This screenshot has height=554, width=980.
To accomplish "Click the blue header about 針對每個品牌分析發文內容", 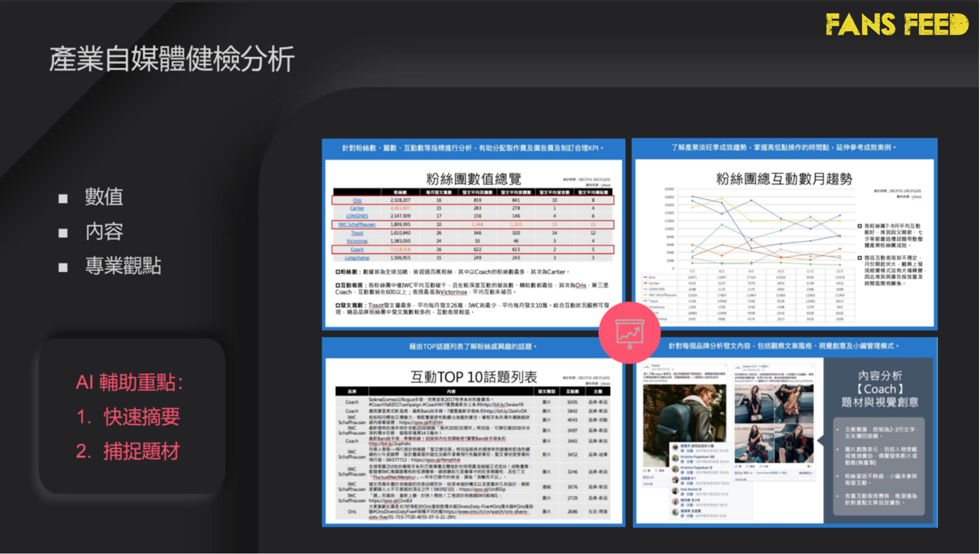I will (784, 346).
